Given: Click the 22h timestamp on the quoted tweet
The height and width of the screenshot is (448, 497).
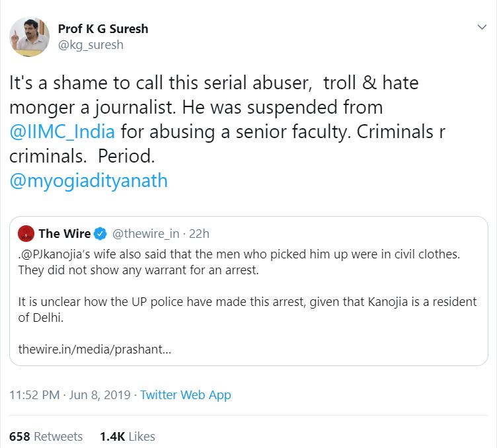Looking at the screenshot, I should (x=199, y=234).
